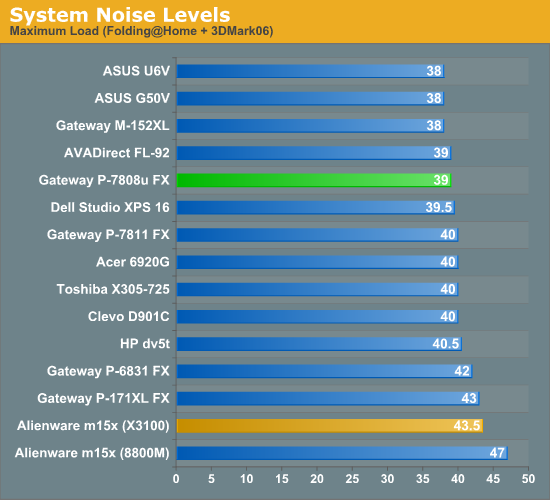Select the "Gateway P-7808u FX" label
Image resolution: width=550 pixels, height=500 pixels.
(x=104, y=180)
